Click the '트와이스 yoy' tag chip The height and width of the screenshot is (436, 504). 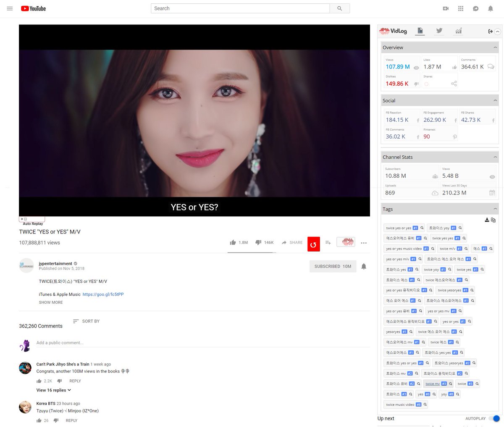[x=445, y=228]
